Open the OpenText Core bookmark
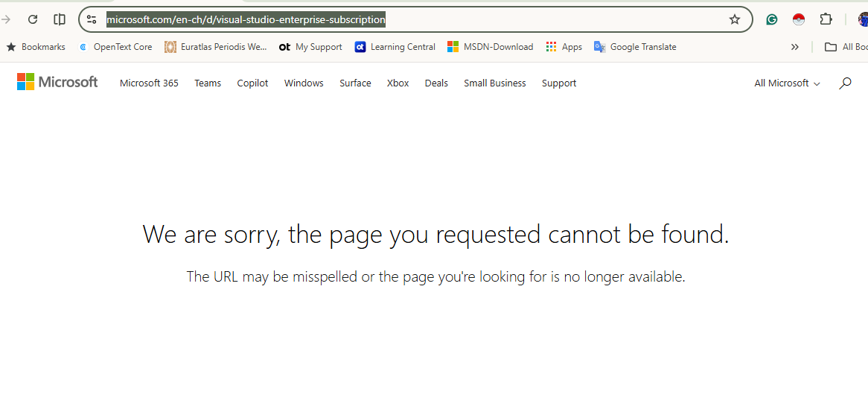The width and height of the screenshot is (868, 409). point(115,47)
